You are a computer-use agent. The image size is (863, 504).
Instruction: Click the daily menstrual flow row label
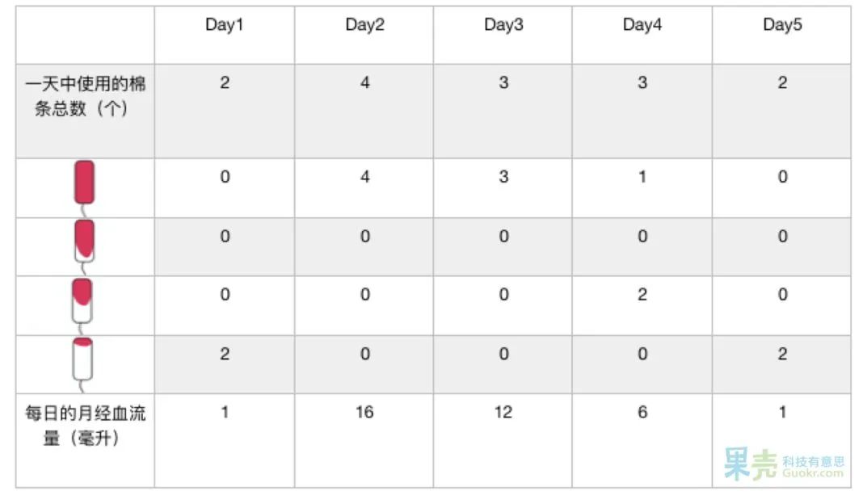pyautogui.click(x=85, y=426)
